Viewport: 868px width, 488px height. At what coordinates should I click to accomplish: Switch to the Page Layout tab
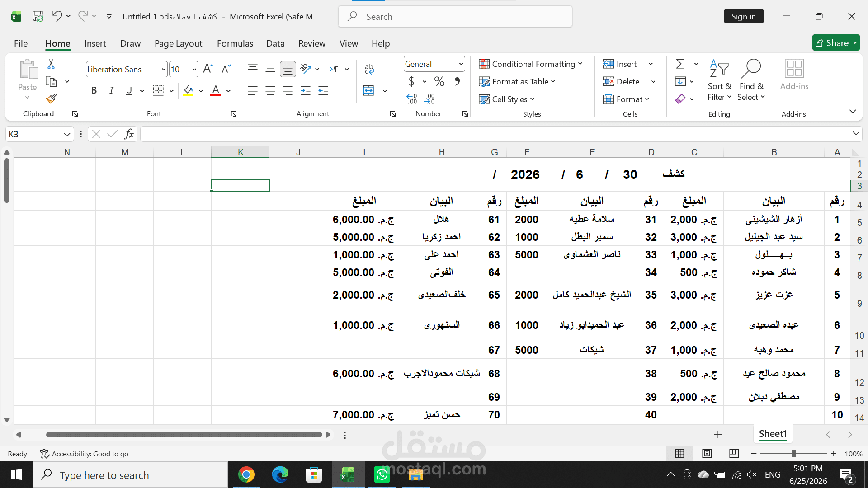click(178, 43)
